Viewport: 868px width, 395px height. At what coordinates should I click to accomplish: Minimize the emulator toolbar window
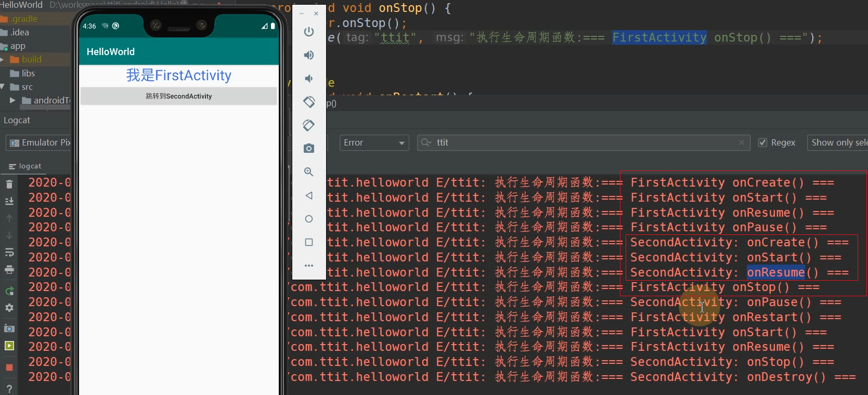click(x=302, y=14)
